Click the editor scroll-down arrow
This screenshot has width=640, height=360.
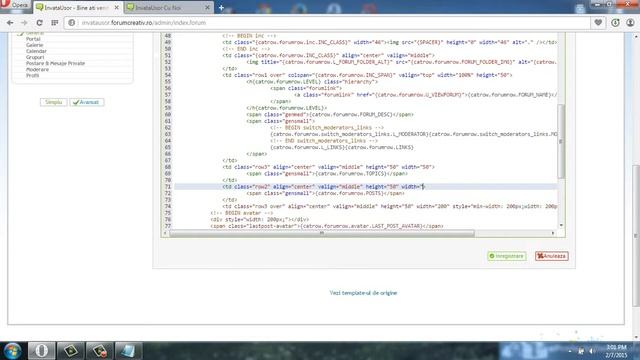tap(561, 225)
